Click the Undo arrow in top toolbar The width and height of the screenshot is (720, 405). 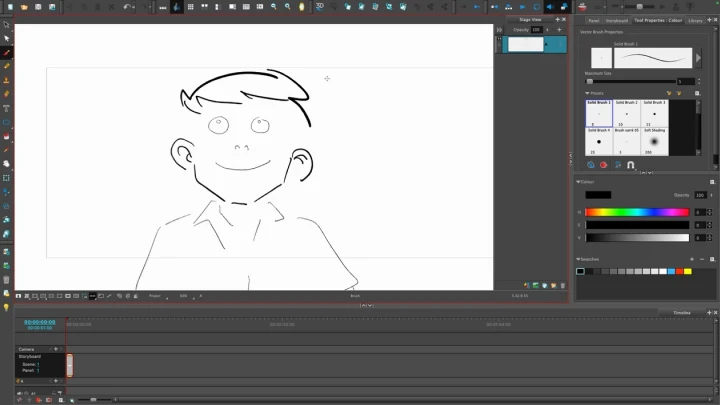point(128,7)
